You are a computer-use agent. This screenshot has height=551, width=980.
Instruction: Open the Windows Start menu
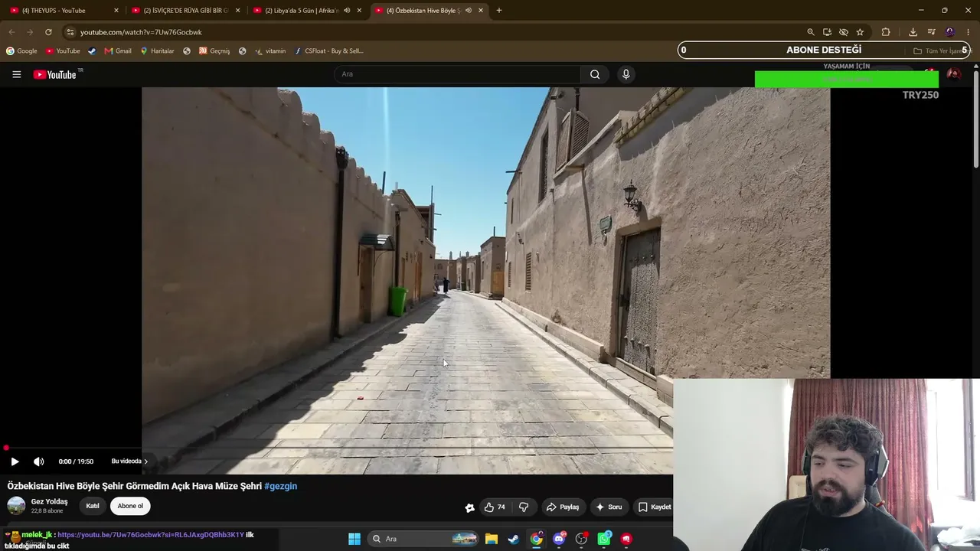(x=354, y=539)
